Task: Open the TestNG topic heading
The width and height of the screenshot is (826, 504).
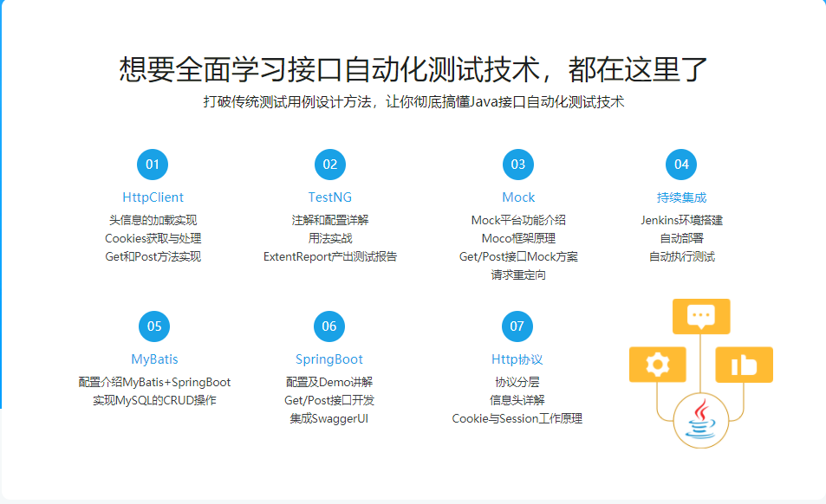Action: click(x=330, y=197)
